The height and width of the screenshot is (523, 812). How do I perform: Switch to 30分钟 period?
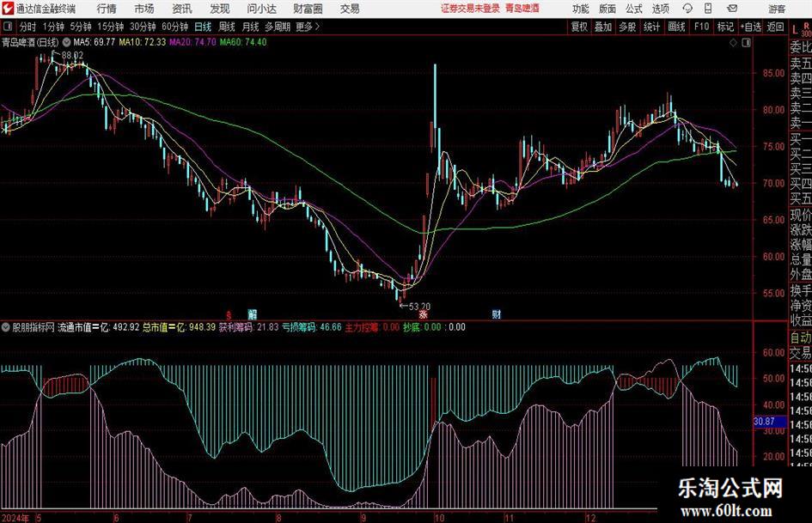pyautogui.click(x=143, y=27)
